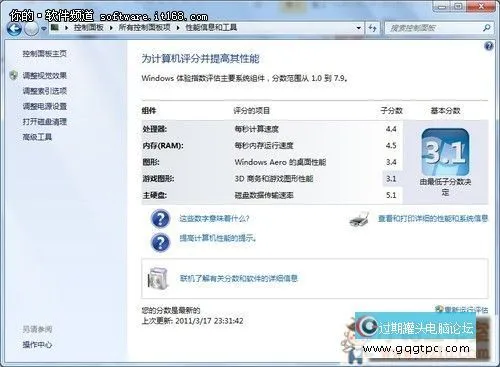Open 调整电源设置 sidebar link
This screenshot has height=367, width=500.
(45, 106)
